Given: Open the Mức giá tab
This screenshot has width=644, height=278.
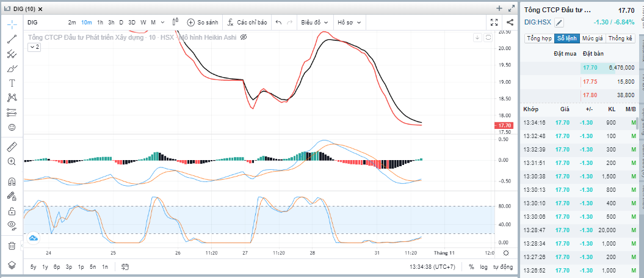Looking at the screenshot, I should click(x=592, y=38).
